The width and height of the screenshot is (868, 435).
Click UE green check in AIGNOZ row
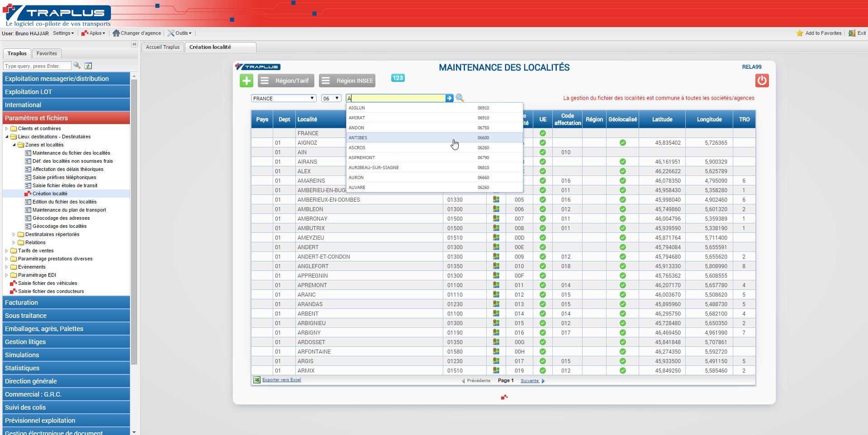coord(543,142)
